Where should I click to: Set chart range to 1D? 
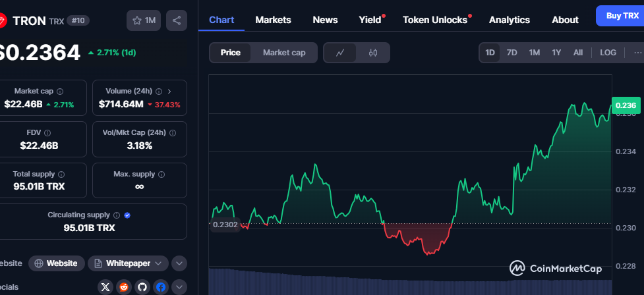490,53
